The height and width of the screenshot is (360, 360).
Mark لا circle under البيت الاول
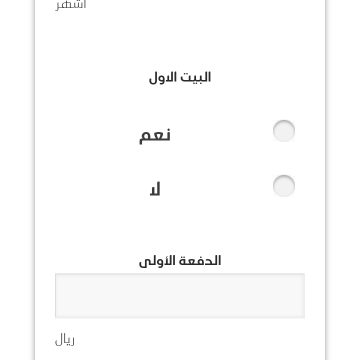click(284, 186)
